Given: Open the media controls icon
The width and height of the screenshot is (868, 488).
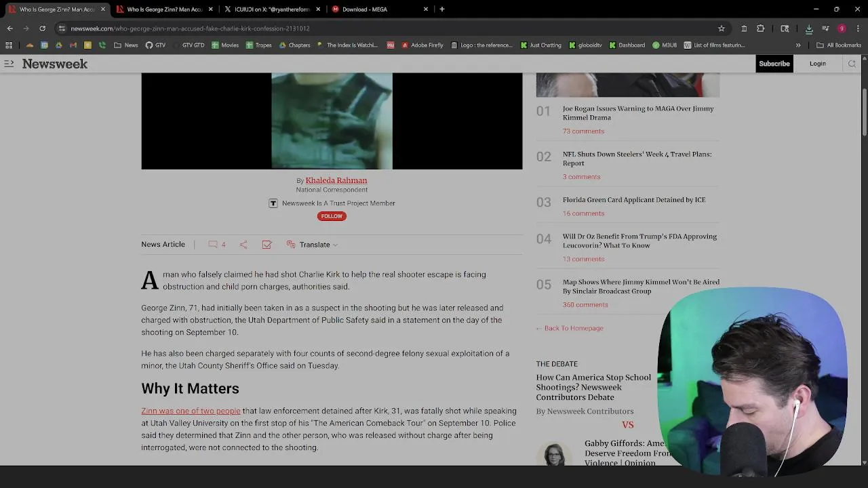Looking at the screenshot, I should click(x=825, y=28).
